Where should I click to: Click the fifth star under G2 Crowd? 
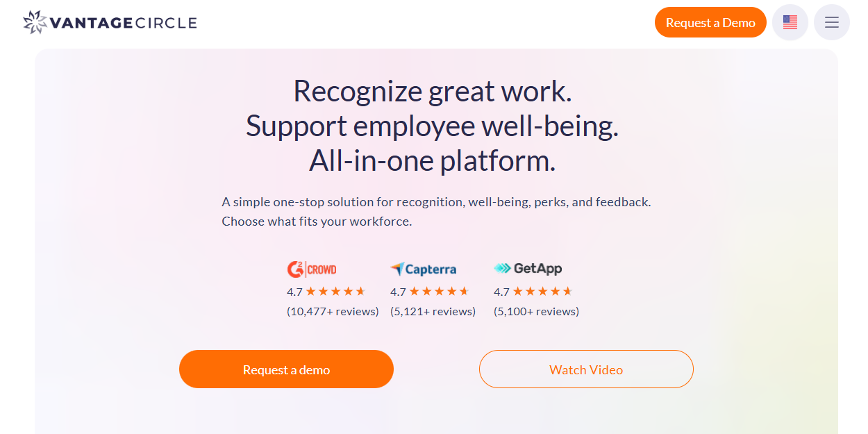point(362,291)
